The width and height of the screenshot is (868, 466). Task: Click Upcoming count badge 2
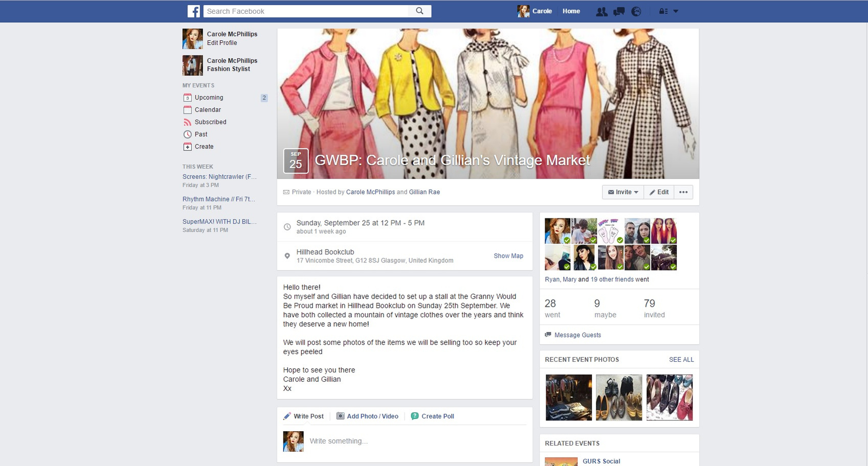[264, 98]
